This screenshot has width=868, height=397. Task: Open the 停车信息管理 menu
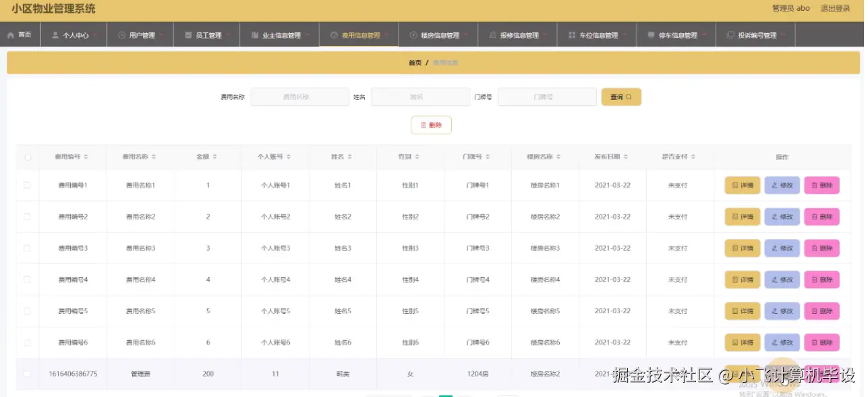[x=676, y=35]
